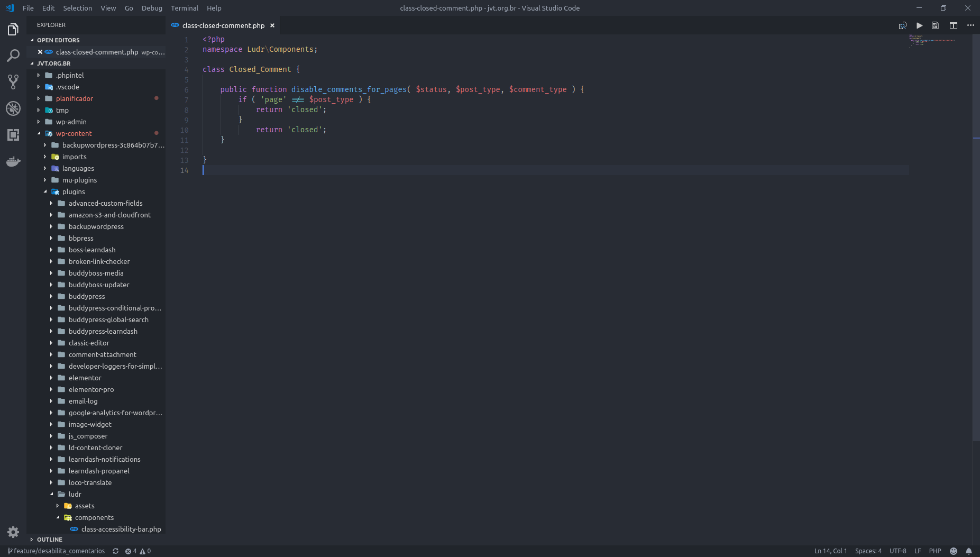
Task: Open more actions via the ellipsis icon
Action: point(971,25)
